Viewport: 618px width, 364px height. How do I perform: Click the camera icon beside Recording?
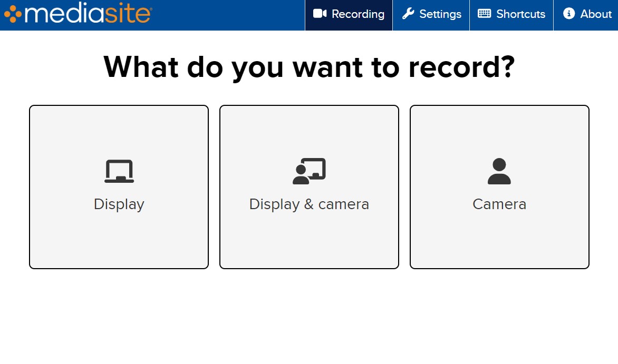(321, 14)
